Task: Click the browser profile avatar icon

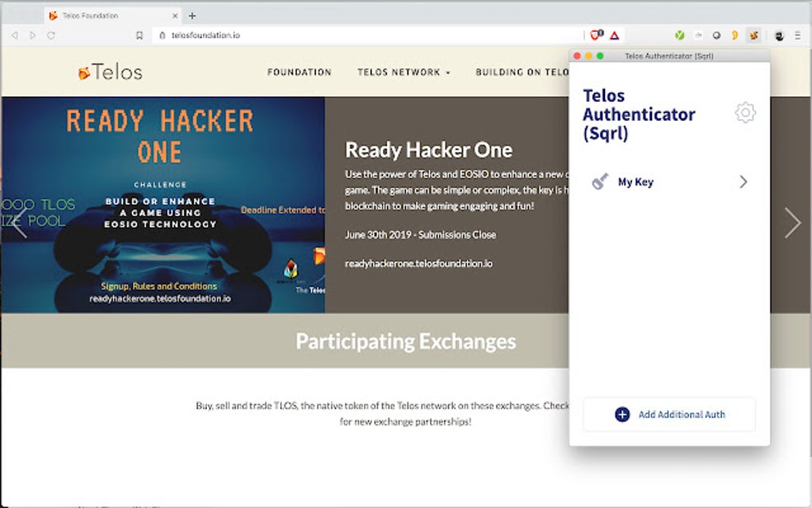Action: point(778,35)
